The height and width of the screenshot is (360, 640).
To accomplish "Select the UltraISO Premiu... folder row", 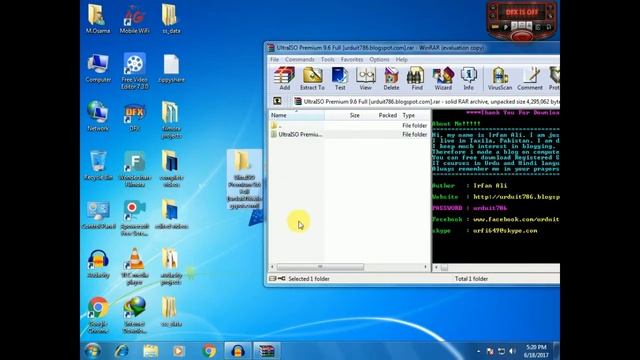I will coord(349,134).
